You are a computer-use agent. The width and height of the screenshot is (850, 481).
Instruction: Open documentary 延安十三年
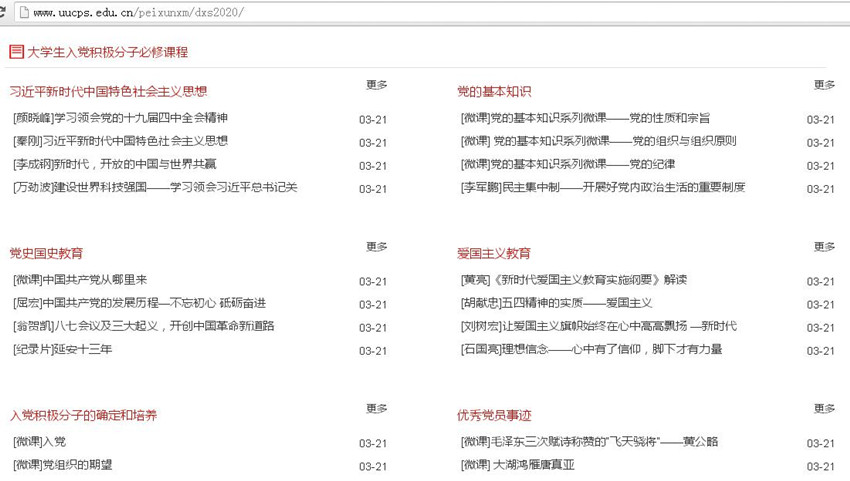click(x=63, y=350)
